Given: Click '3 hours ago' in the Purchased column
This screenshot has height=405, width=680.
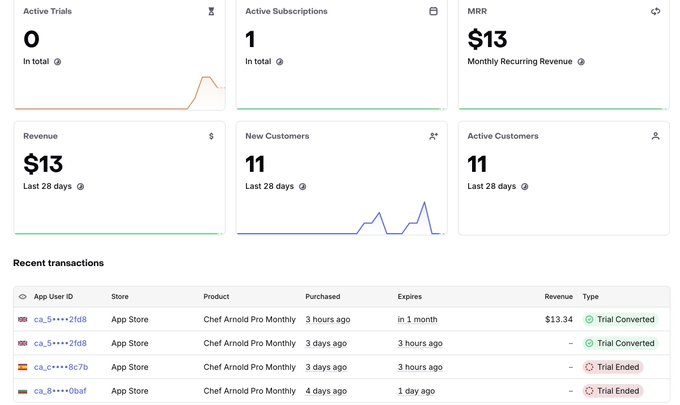Looking at the screenshot, I should pyautogui.click(x=327, y=320).
